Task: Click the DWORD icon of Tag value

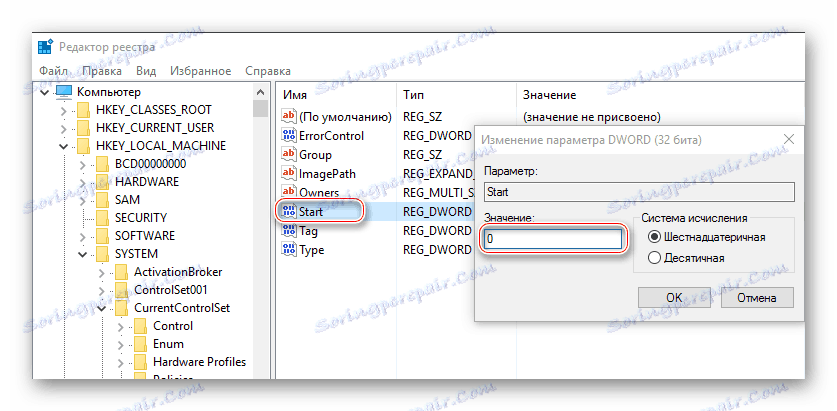Action: [x=288, y=231]
